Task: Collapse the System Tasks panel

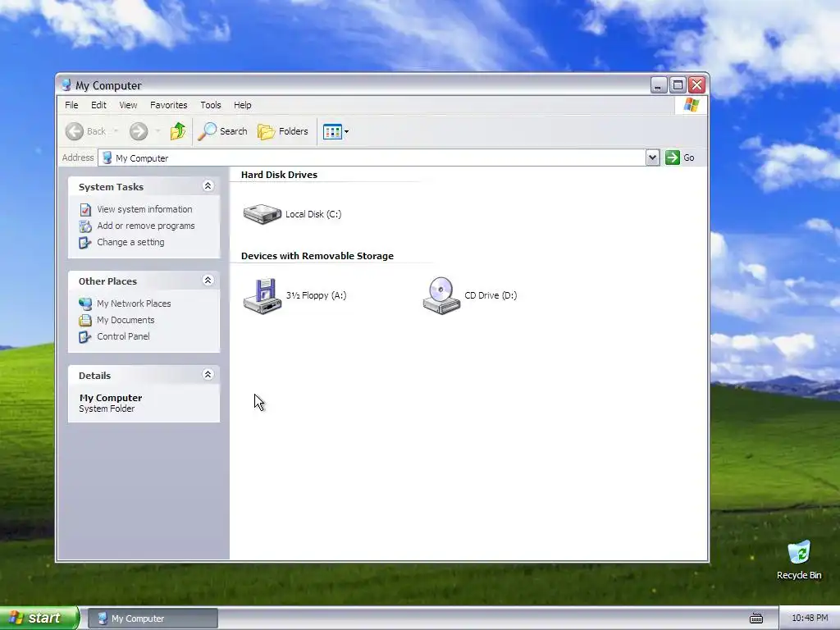Action: [208, 186]
